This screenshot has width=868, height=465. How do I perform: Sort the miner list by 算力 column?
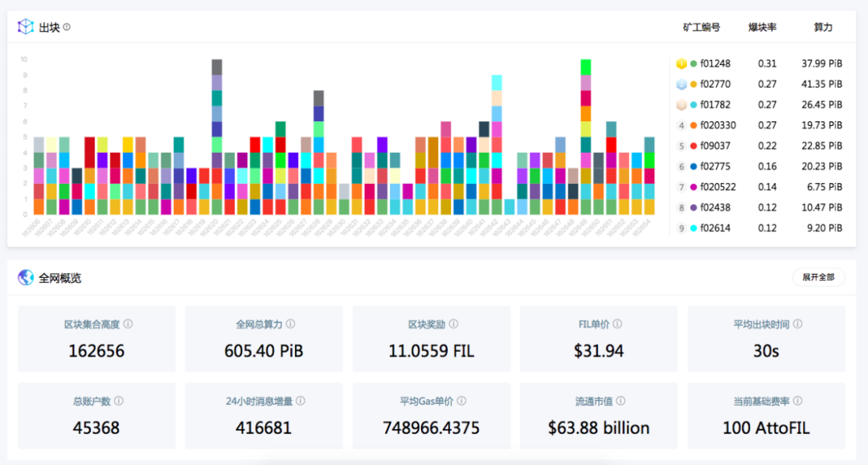pyautogui.click(x=823, y=27)
